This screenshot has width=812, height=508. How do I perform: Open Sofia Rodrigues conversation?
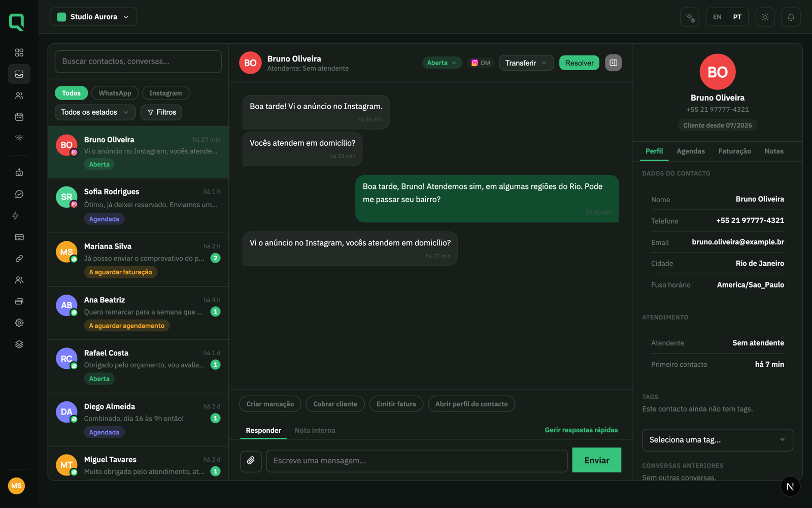(138, 205)
